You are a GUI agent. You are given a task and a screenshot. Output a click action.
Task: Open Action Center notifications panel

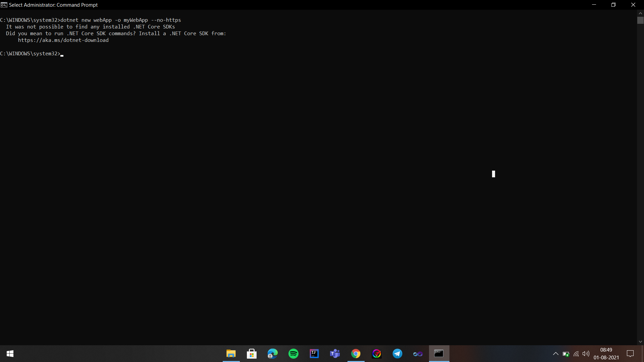[x=630, y=354]
